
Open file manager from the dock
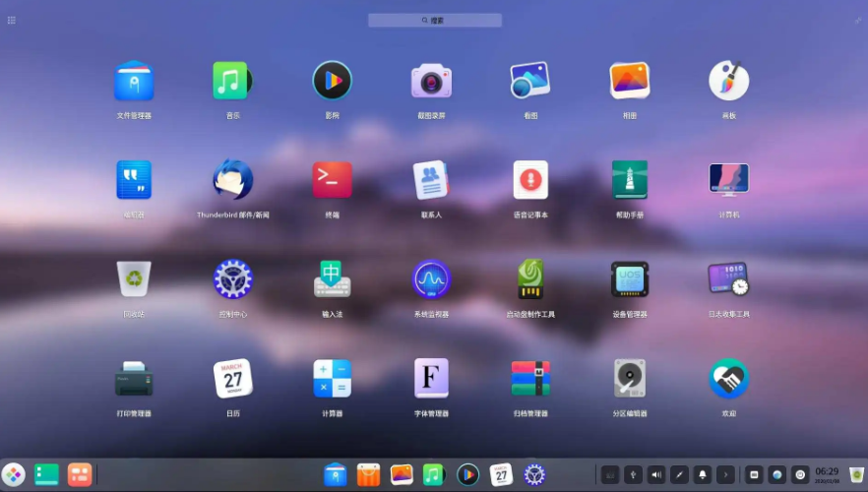(x=335, y=475)
